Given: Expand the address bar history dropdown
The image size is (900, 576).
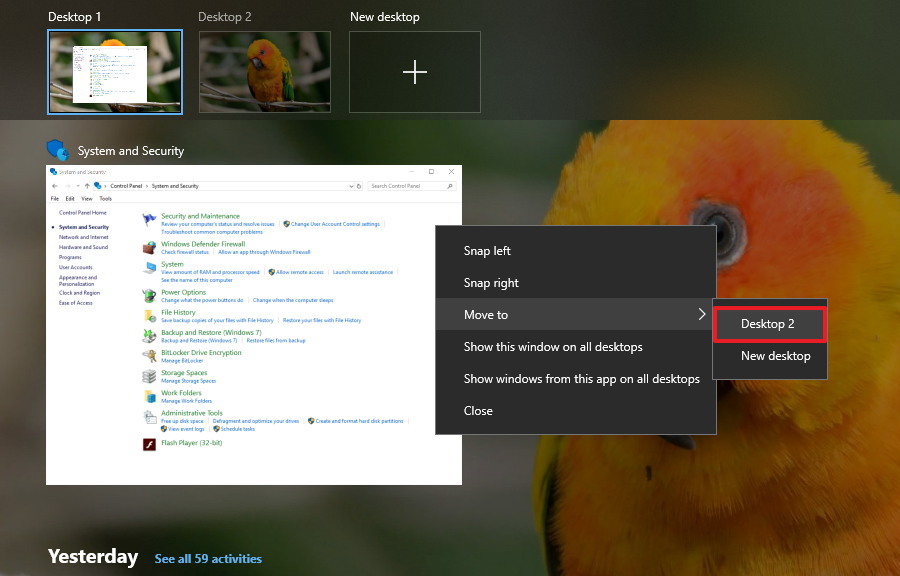Looking at the screenshot, I should [x=351, y=186].
